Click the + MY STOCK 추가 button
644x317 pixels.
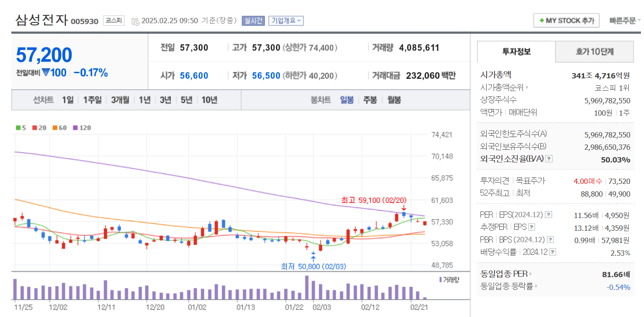(x=566, y=20)
